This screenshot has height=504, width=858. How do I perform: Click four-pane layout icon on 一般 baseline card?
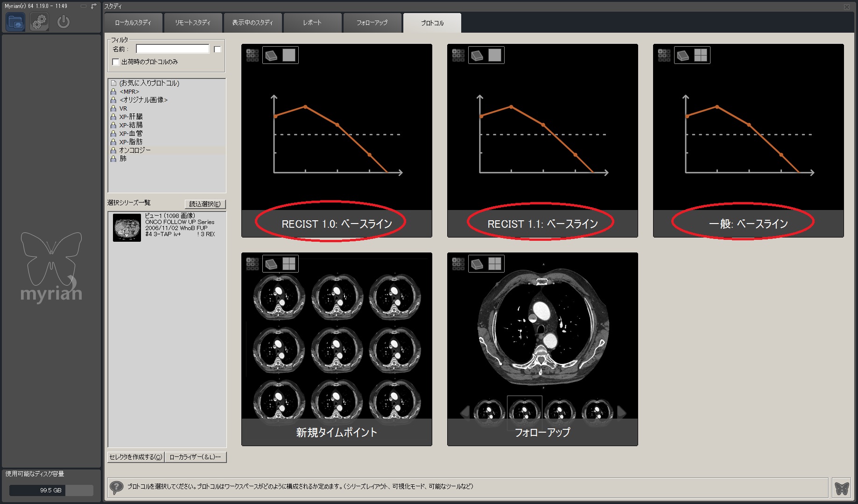(700, 56)
